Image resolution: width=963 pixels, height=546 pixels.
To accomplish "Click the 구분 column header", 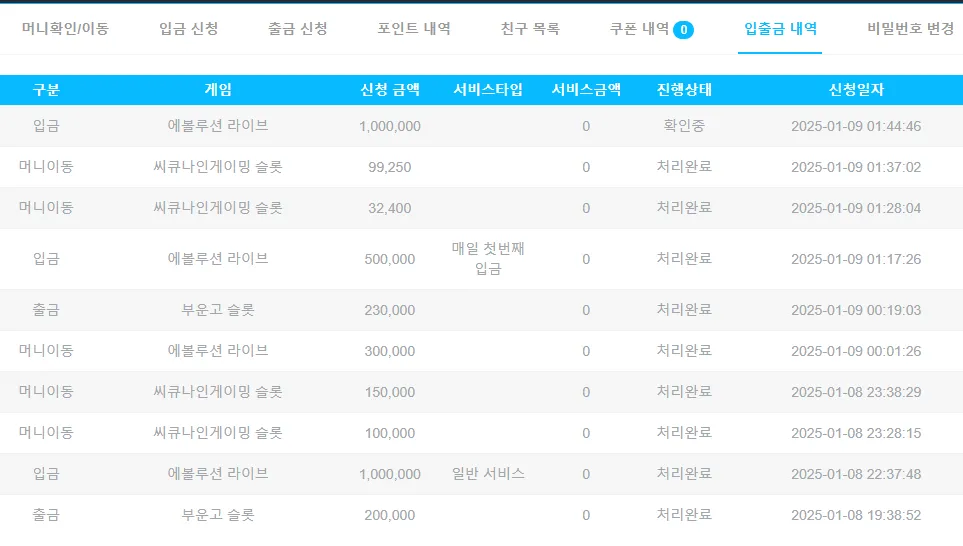I will [x=46, y=90].
